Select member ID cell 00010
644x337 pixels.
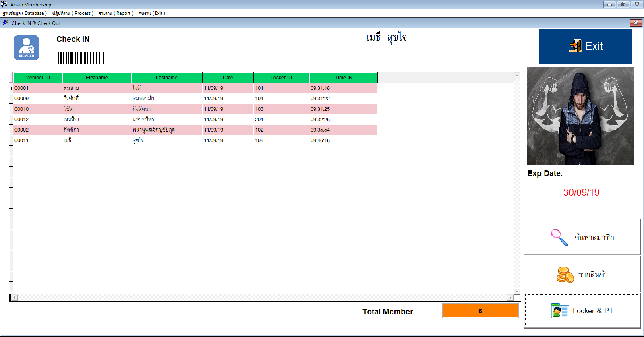pyautogui.click(x=38, y=109)
